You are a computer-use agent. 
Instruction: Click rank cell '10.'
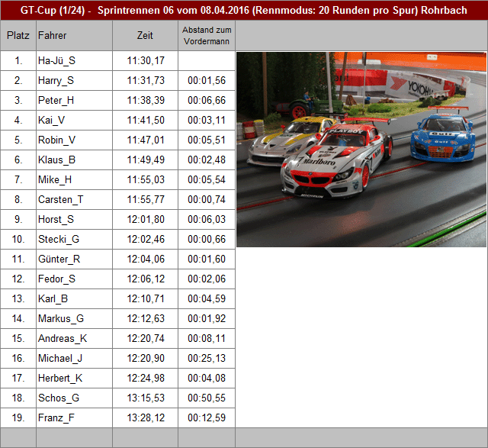click(18, 240)
